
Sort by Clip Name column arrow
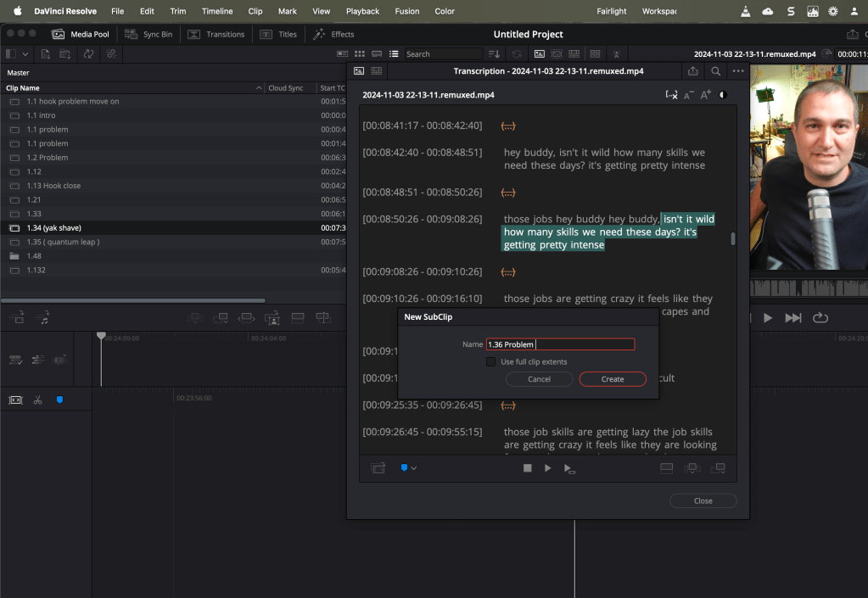click(259, 88)
